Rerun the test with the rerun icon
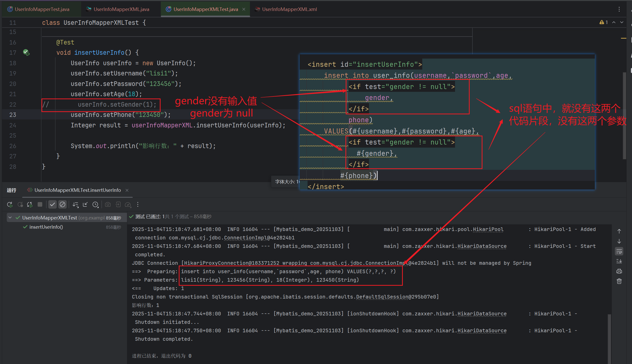The height and width of the screenshot is (364, 632). pyautogui.click(x=10, y=205)
